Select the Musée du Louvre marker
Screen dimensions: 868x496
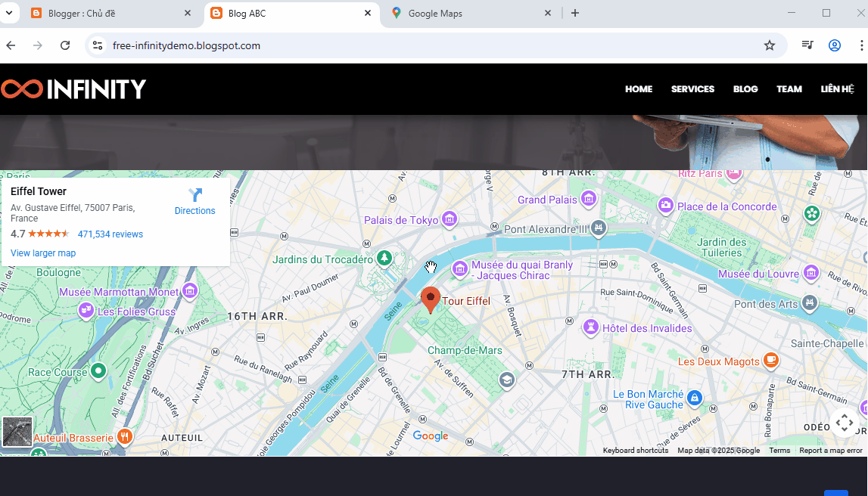click(x=811, y=273)
